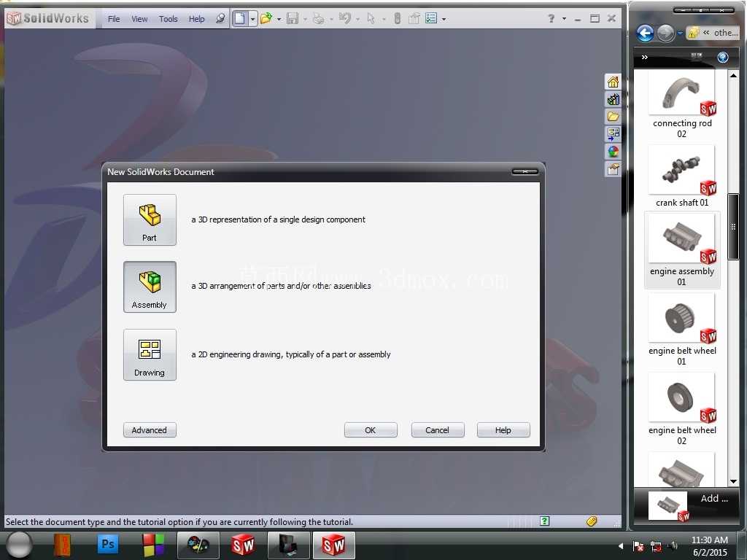The height and width of the screenshot is (560, 747).
Task: Expand the Select tool dropdown arrow
Action: [x=384, y=19]
